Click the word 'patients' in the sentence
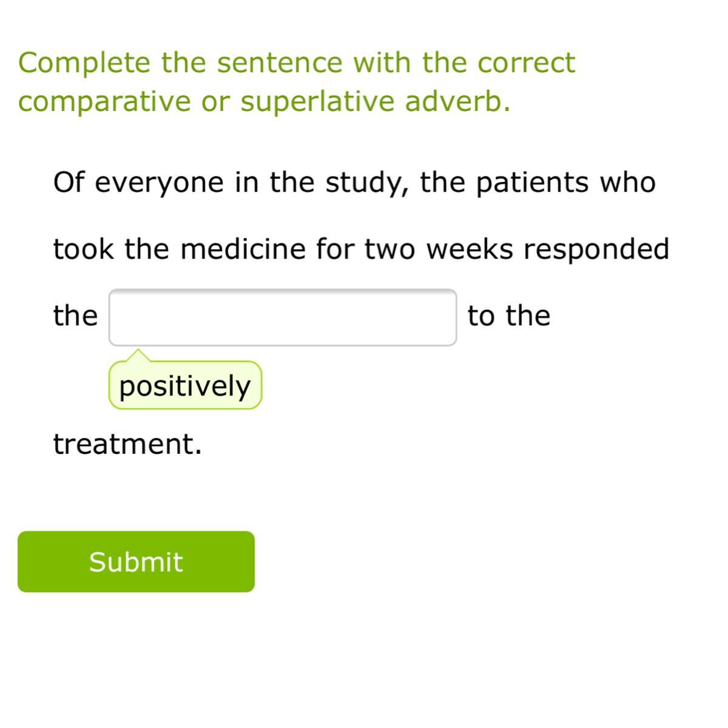 pos(532,182)
